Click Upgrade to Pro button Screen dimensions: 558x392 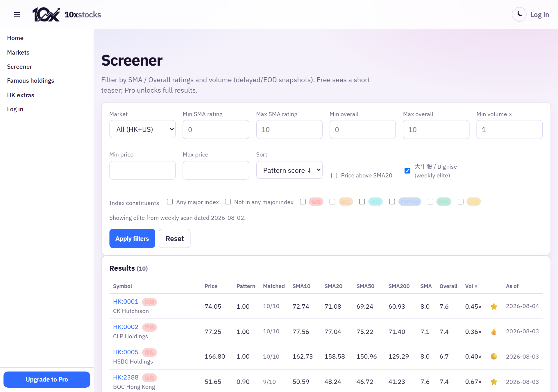coord(47,380)
